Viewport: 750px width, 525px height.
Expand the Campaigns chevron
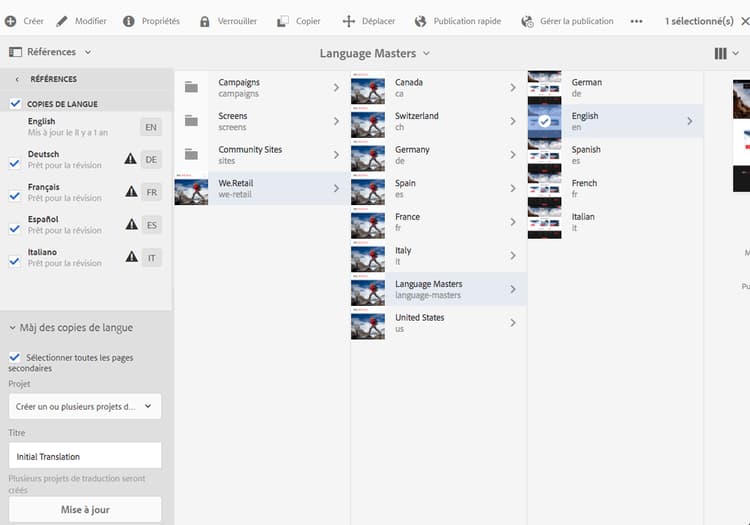(336, 88)
